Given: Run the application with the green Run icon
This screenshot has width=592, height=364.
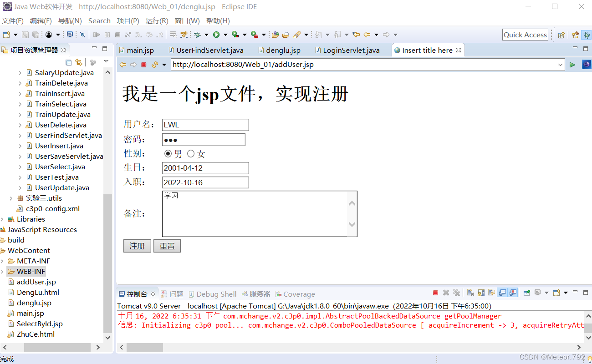Looking at the screenshot, I should 216,35.
